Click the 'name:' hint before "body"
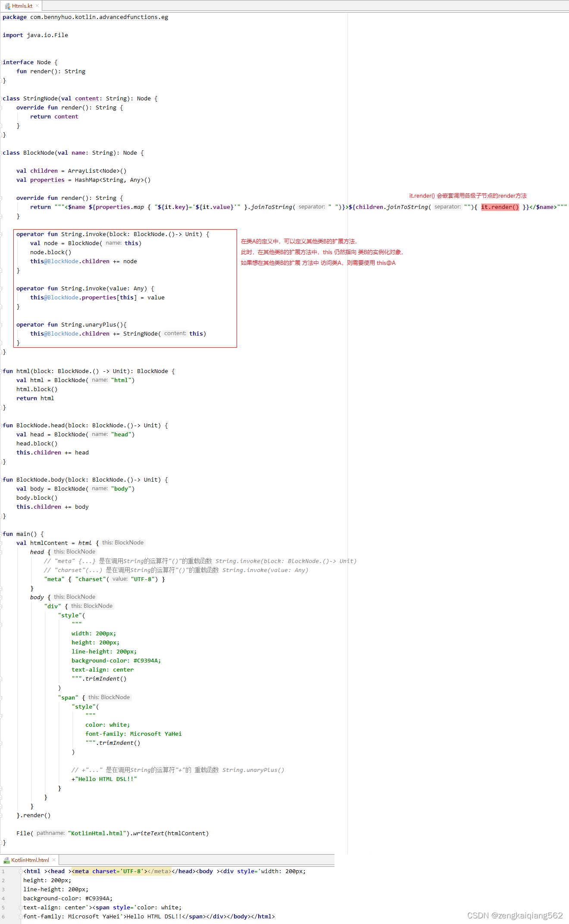The image size is (569, 924). pyautogui.click(x=100, y=488)
